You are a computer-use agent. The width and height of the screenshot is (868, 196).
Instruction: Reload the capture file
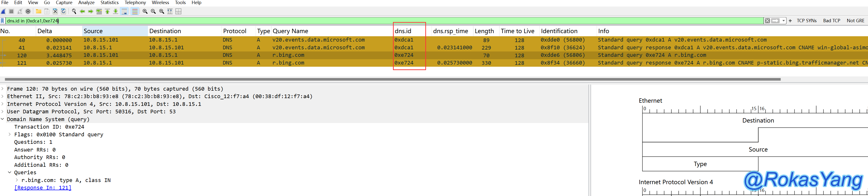[63, 11]
